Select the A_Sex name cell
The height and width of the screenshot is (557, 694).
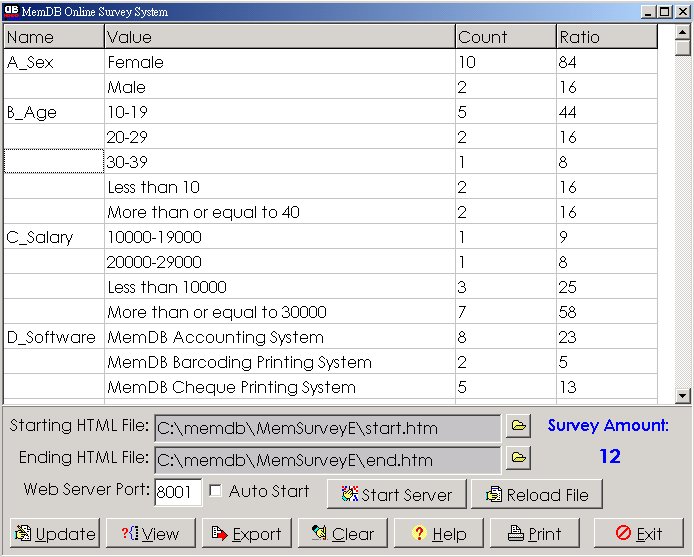tap(54, 62)
